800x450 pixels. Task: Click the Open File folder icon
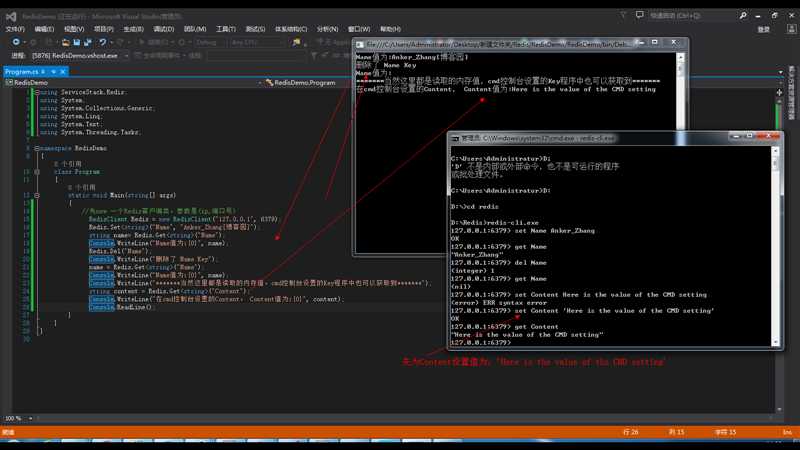point(65,42)
